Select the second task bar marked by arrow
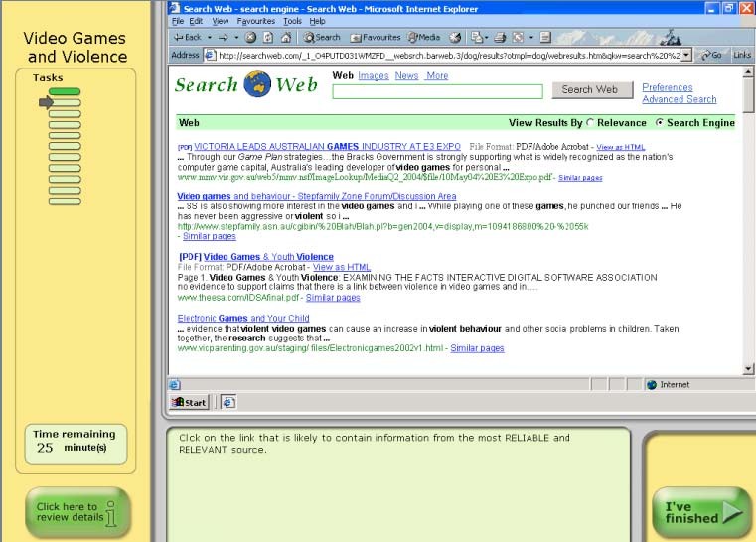The height and width of the screenshot is (542, 756). pyautogui.click(x=65, y=102)
